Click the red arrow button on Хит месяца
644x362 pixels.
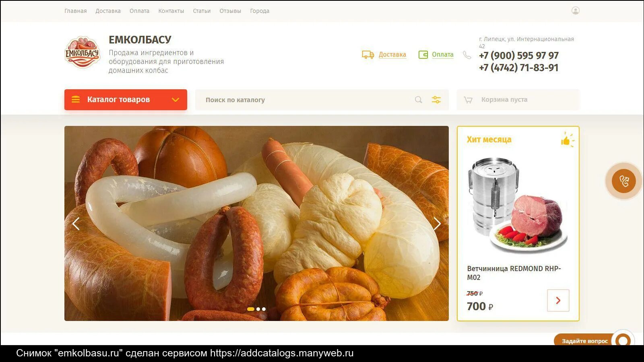point(558,300)
